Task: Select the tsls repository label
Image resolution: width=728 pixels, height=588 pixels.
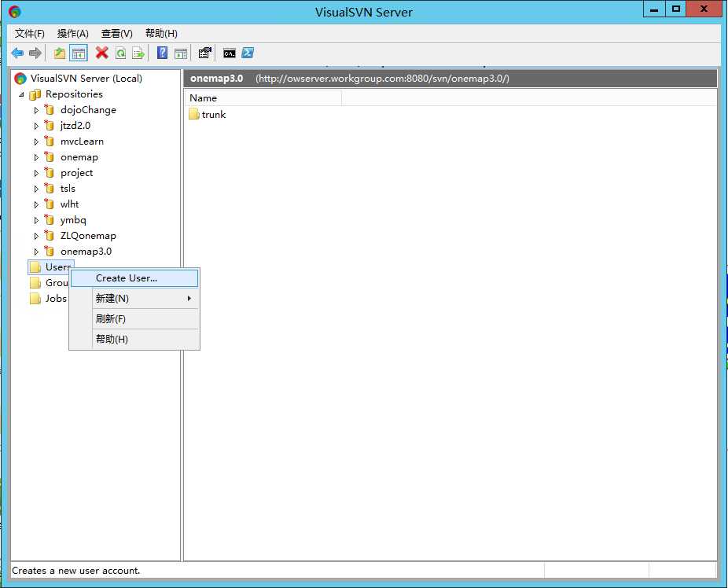Action: [68, 189]
